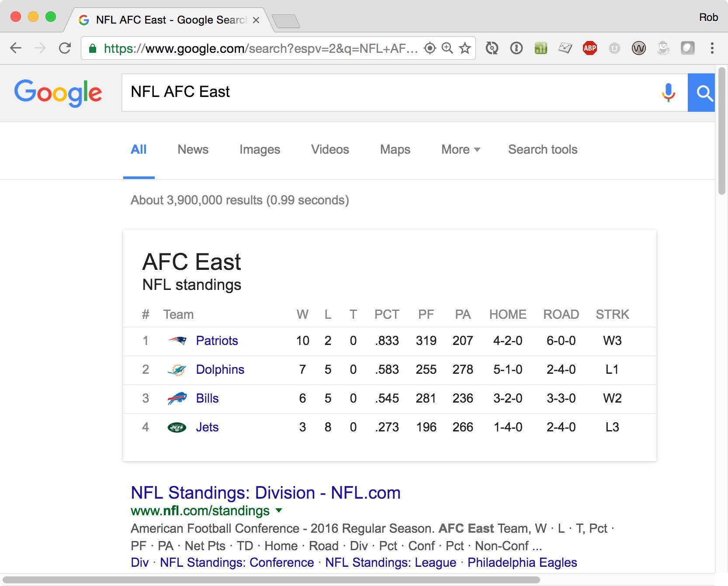Reload the current page

65,48
